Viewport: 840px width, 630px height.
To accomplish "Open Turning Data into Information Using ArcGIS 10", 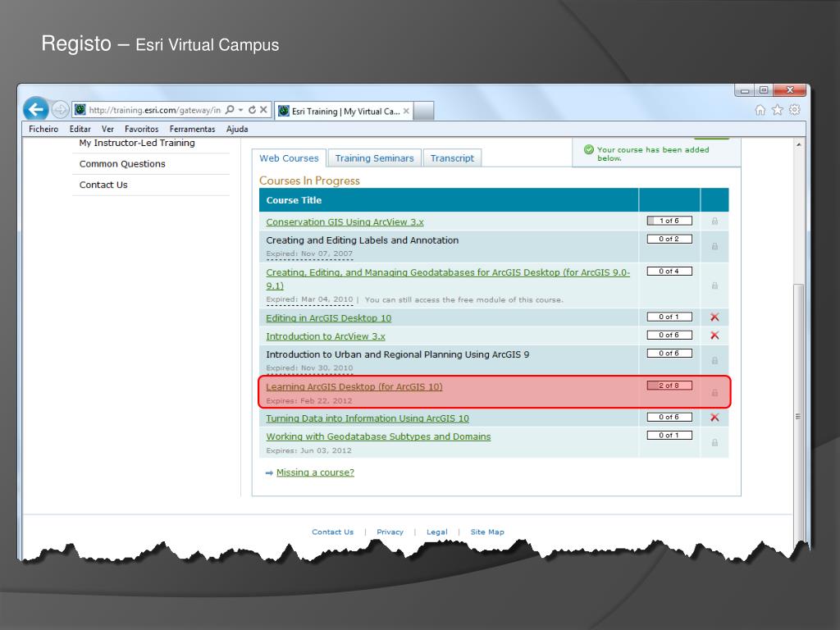I will [x=367, y=418].
